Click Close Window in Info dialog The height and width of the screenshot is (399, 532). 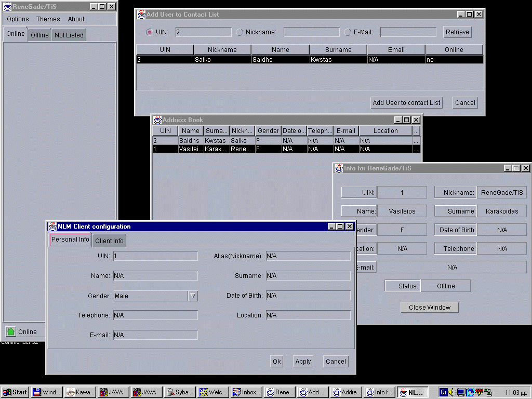pos(430,307)
